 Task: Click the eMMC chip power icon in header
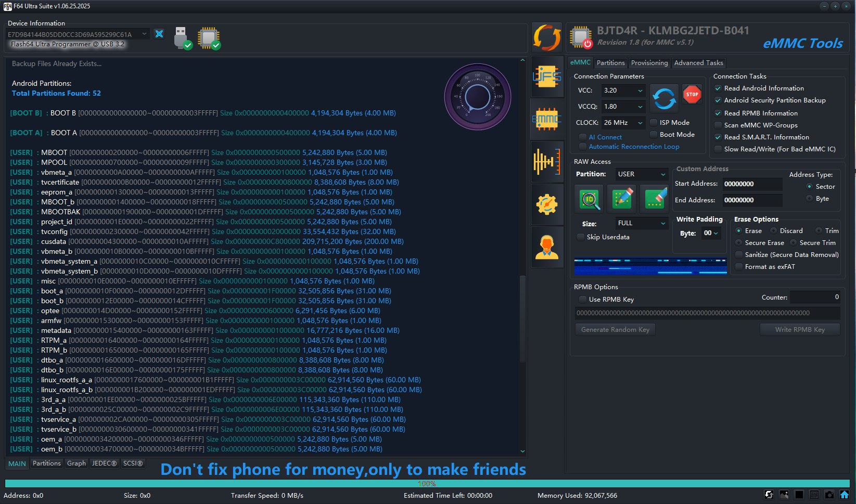pos(581,37)
